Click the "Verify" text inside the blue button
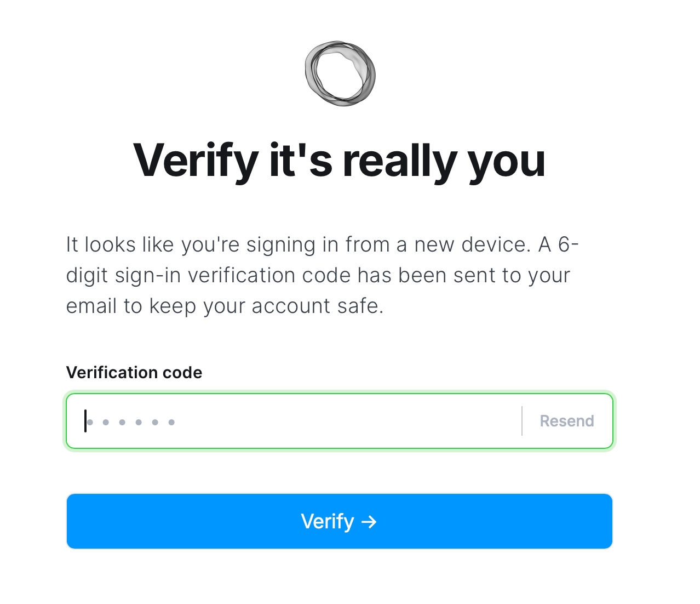 [328, 521]
